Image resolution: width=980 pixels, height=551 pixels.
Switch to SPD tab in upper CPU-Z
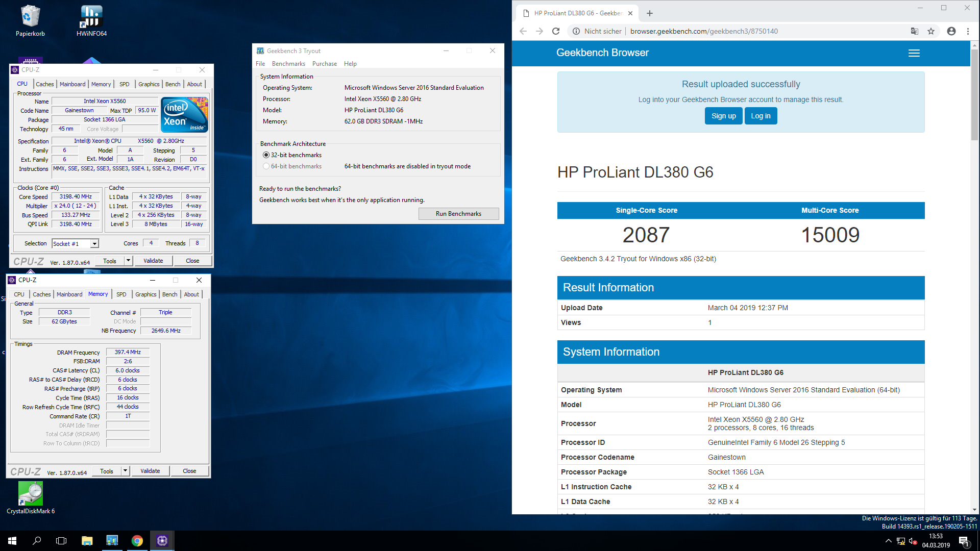125,84
